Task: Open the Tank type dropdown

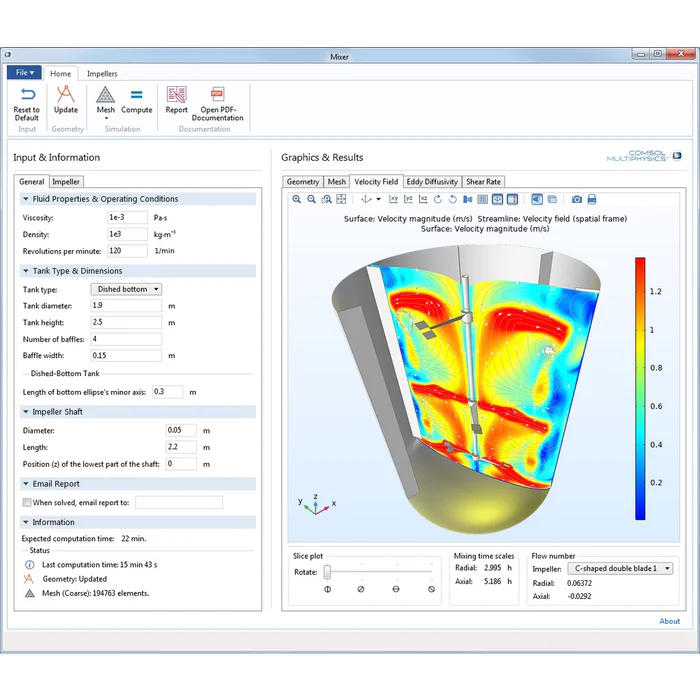Action: click(126, 289)
